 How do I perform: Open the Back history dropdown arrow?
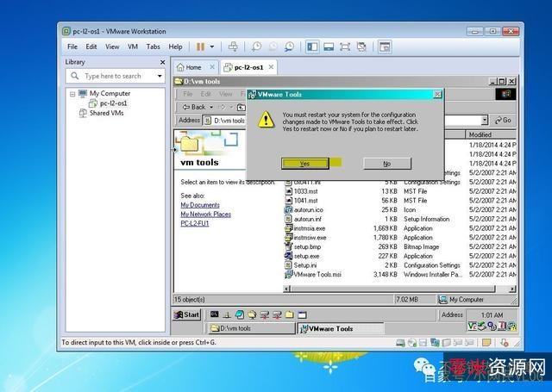tap(211, 107)
